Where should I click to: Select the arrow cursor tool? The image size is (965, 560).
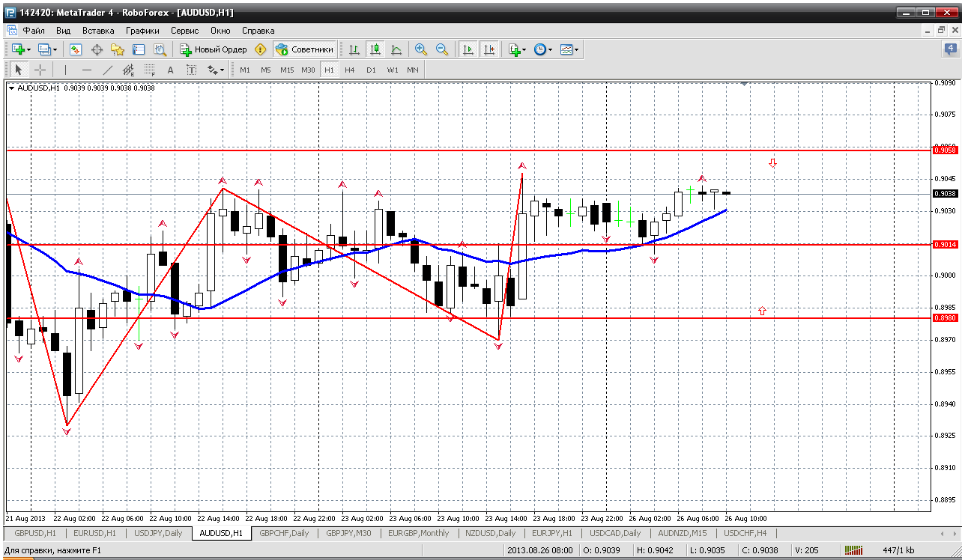19,70
